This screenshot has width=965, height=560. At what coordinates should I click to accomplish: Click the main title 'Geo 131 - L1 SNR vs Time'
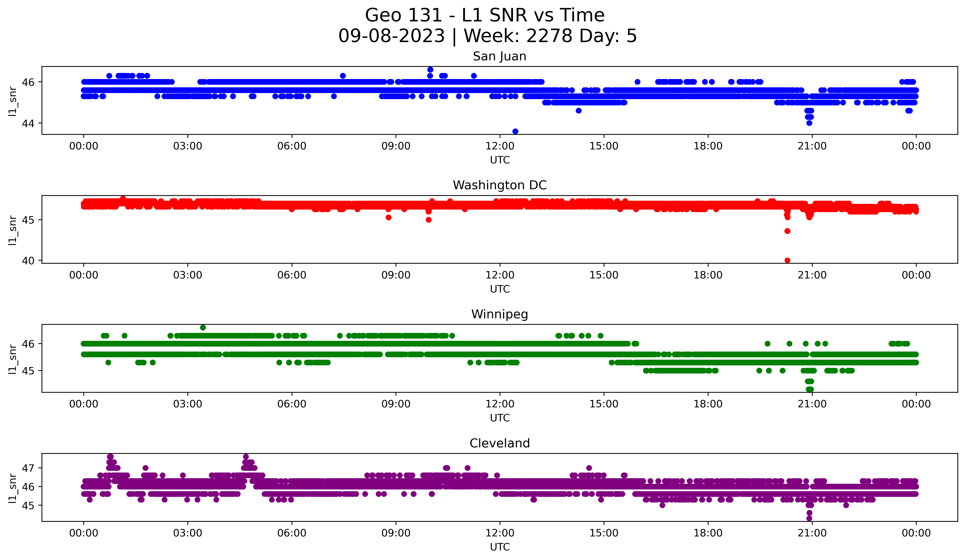[x=484, y=16]
